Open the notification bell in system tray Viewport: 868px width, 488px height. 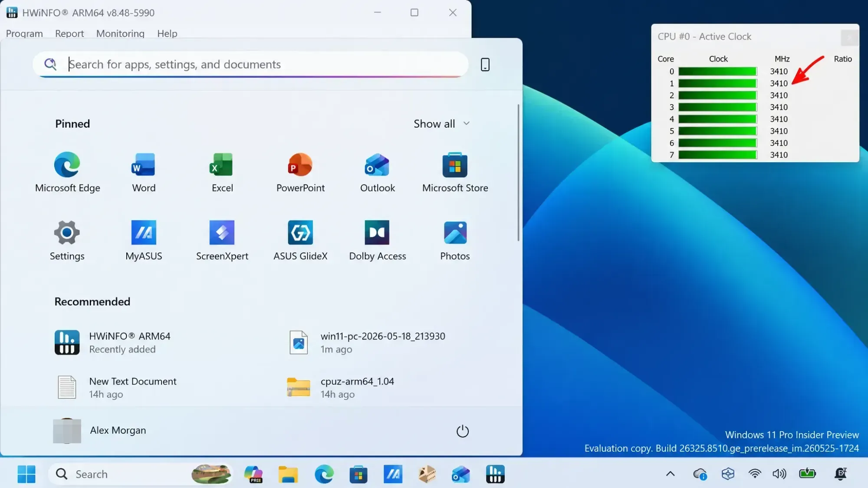tap(841, 474)
